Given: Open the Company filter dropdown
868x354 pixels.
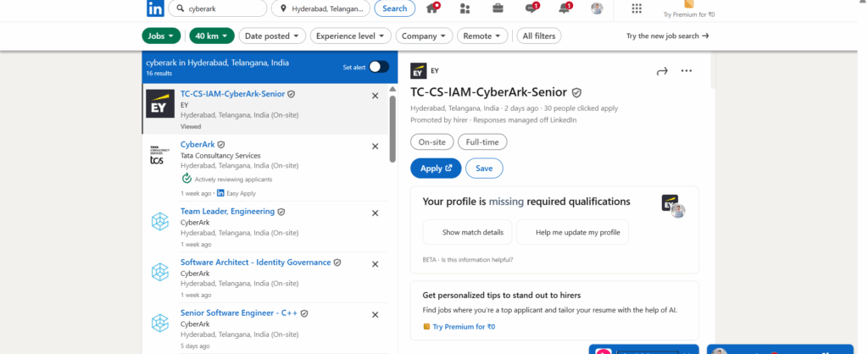Looking at the screenshot, I should coord(424,36).
